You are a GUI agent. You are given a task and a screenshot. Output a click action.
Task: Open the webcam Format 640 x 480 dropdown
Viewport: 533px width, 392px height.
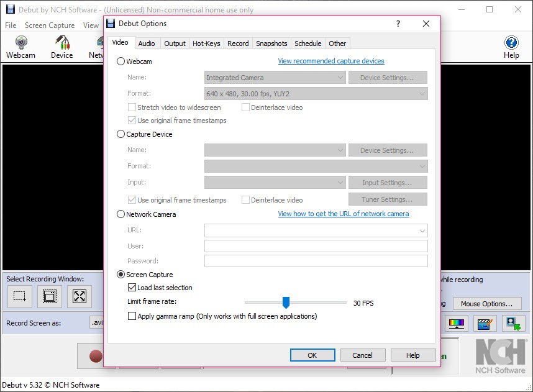pos(316,94)
